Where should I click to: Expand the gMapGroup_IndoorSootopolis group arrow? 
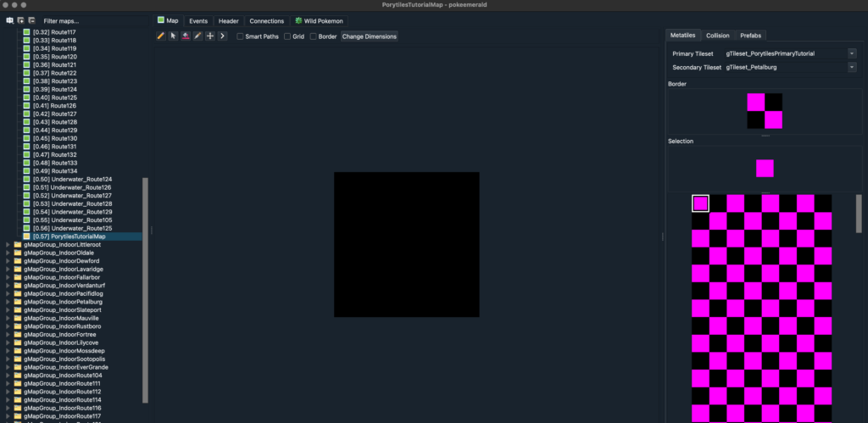point(8,359)
